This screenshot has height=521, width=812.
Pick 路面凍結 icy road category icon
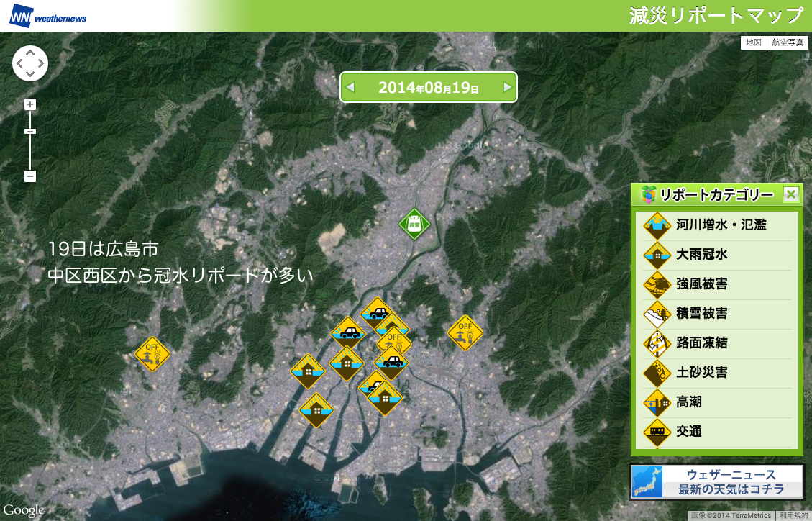point(657,344)
